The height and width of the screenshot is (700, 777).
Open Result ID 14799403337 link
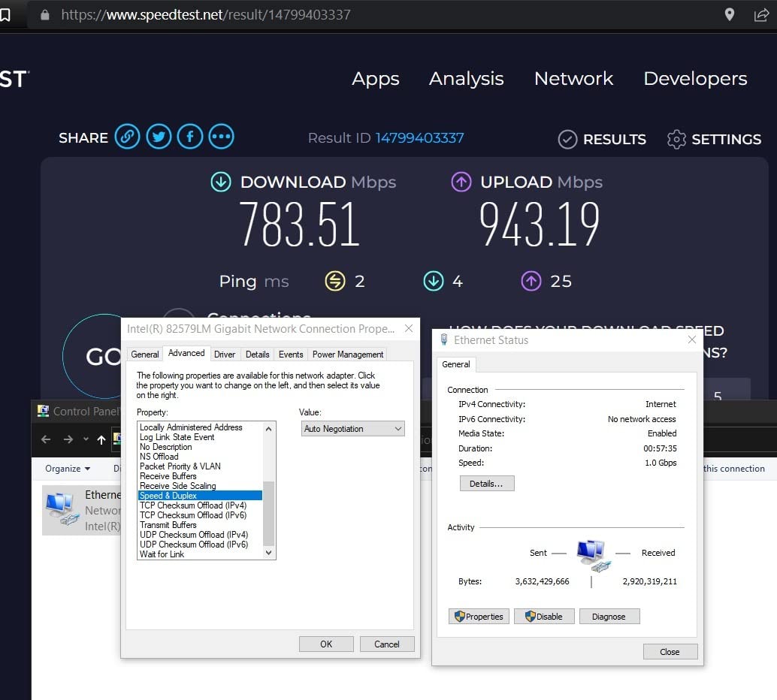click(x=419, y=137)
